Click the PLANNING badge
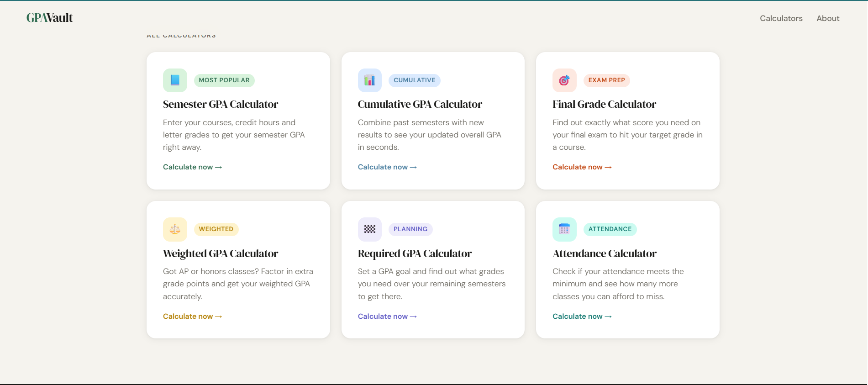 pos(410,229)
